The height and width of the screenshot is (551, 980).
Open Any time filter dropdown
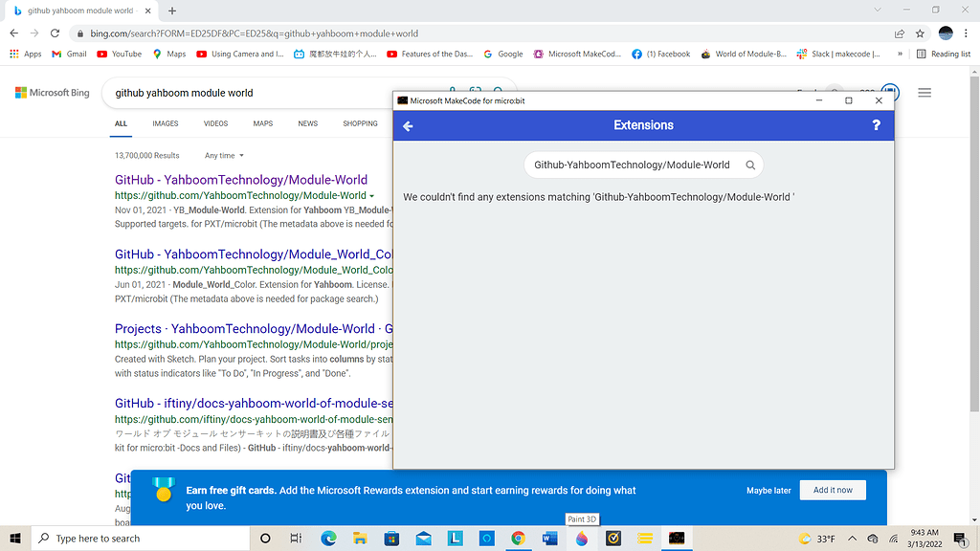click(x=224, y=156)
